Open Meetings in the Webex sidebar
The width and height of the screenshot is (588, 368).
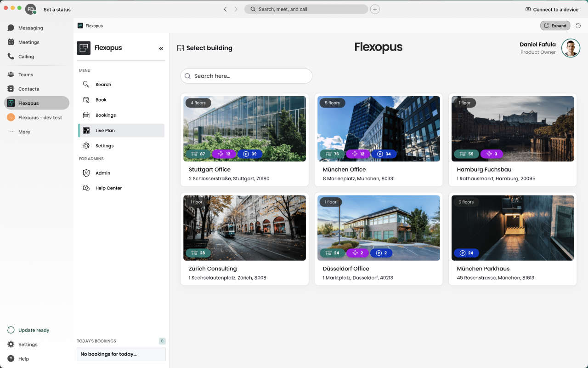click(x=37, y=42)
